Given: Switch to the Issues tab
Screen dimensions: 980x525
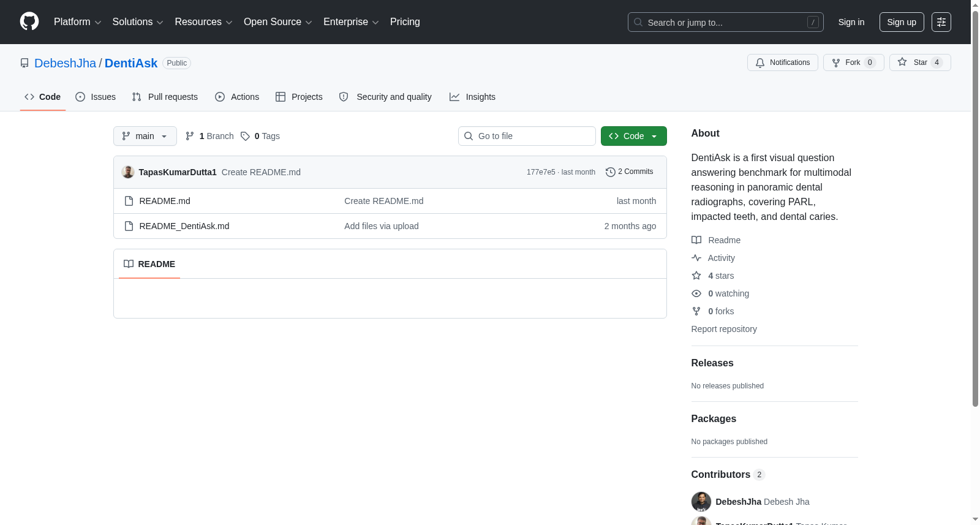Looking at the screenshot, I should tap(96, 97).
